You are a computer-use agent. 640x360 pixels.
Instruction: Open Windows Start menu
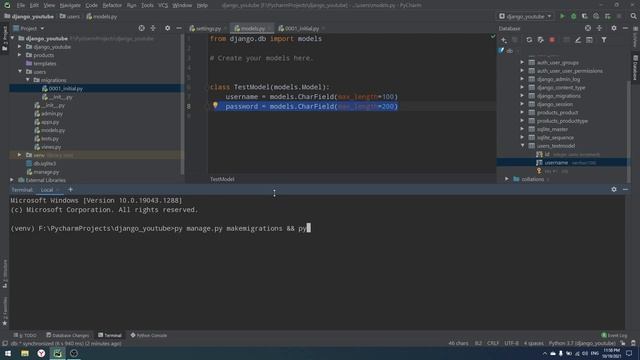coord(8,353)
